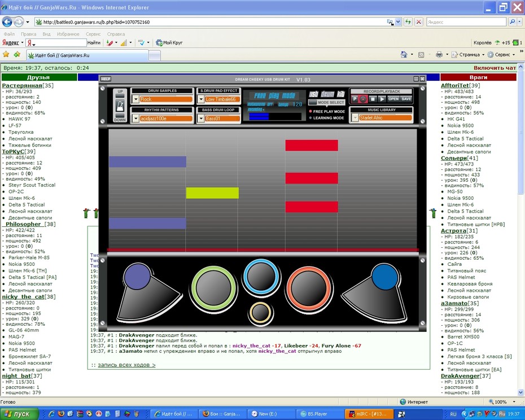Hit the orange-ringed drum pad

pos(308,288)
